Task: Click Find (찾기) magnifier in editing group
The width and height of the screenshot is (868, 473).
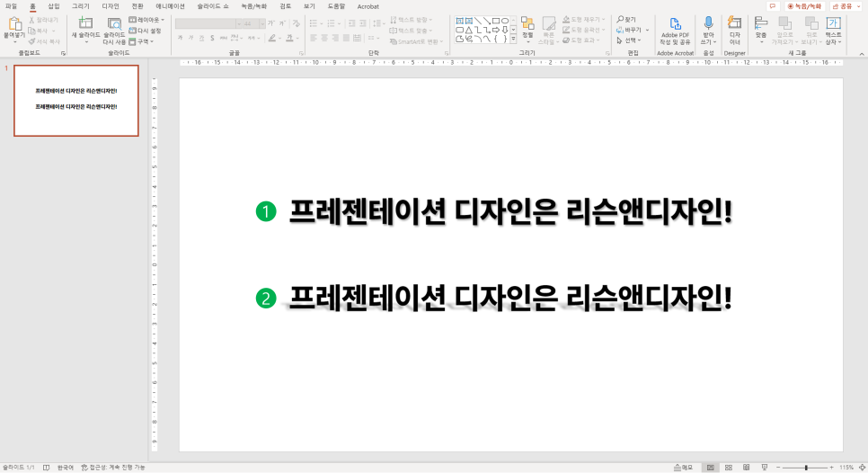Action: pos(626,20)
